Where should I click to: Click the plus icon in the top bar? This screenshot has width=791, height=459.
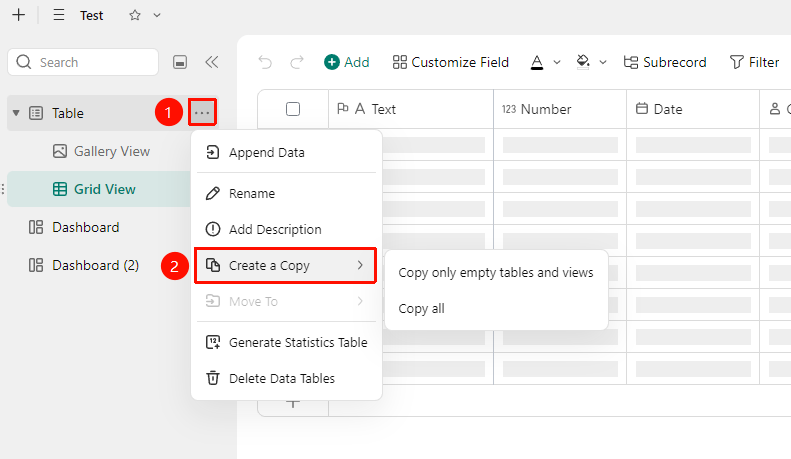coord(19,15)
